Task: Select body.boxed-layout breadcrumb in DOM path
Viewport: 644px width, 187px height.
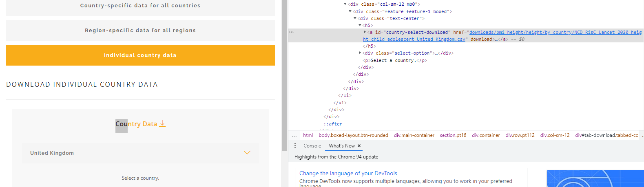Action: click(x=353, y=135)
